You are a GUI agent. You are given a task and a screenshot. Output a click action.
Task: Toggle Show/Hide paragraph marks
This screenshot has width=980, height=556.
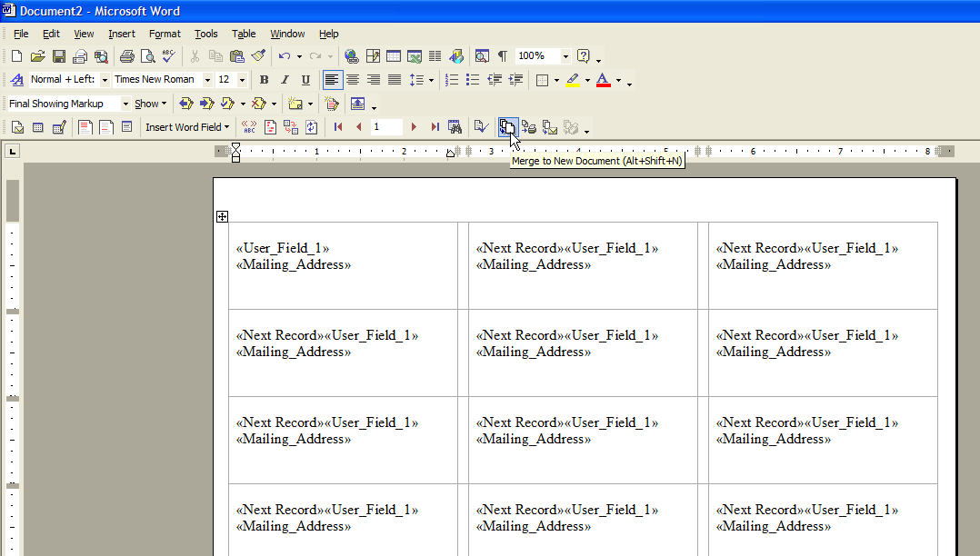pos(503,56)
